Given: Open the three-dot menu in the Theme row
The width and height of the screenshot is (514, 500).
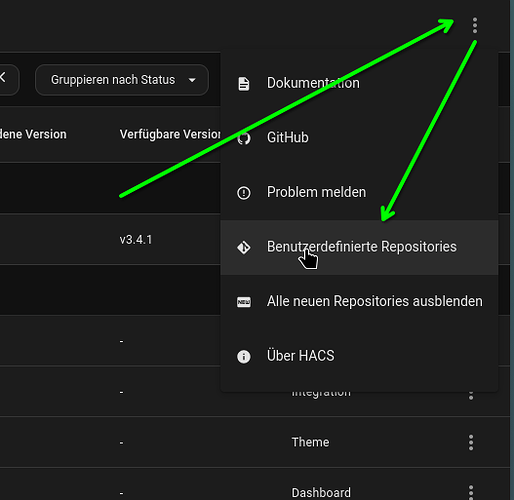Looking at the screenshot, I should (471, 443).
